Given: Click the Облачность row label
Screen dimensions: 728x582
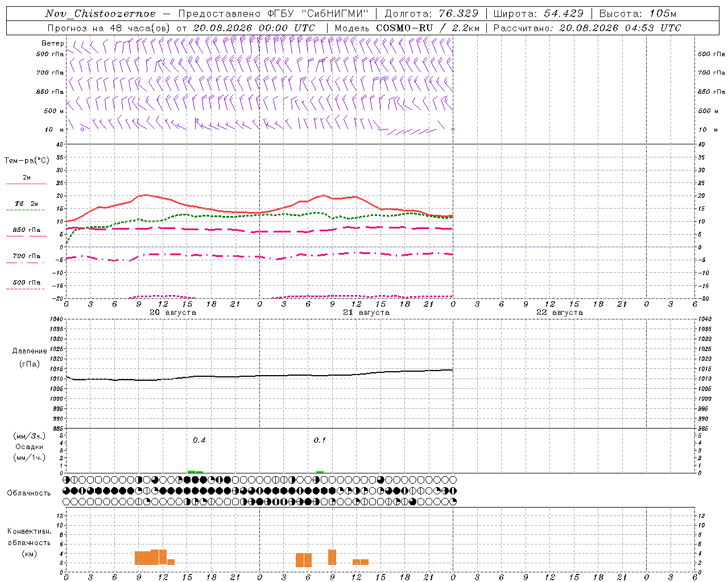Looking at the screenshot, I should tap(29, 493).
